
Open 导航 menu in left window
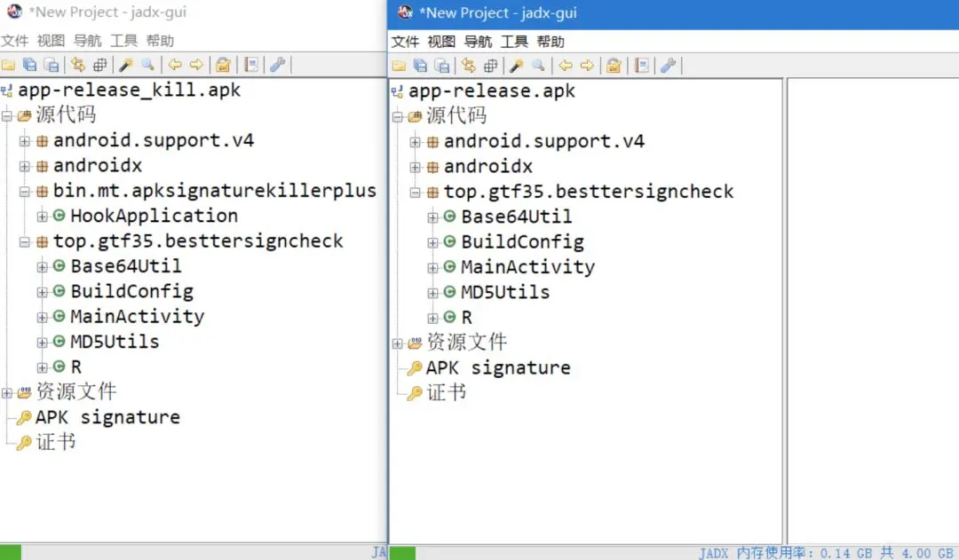point(87,41)
